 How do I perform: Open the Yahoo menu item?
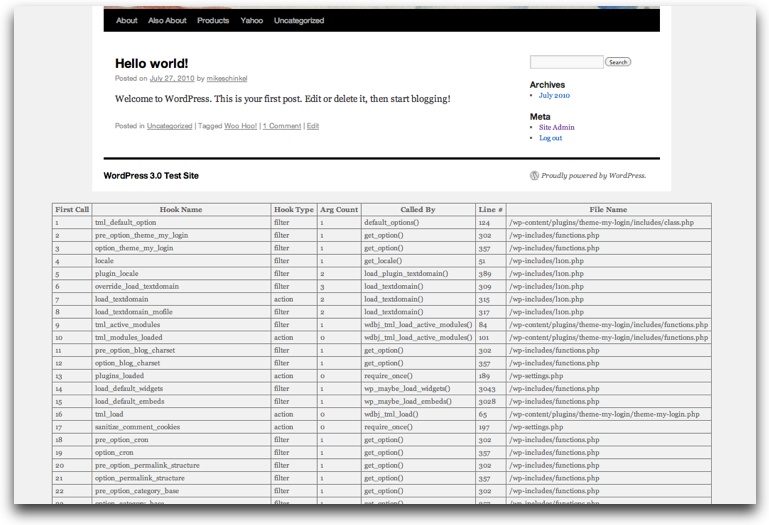(x=252, y=21)
